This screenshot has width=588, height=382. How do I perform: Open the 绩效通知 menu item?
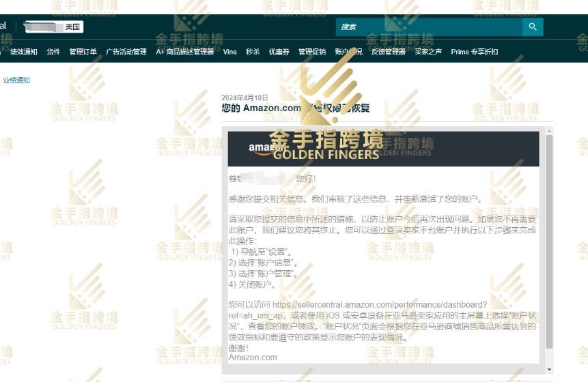(24, 52)
